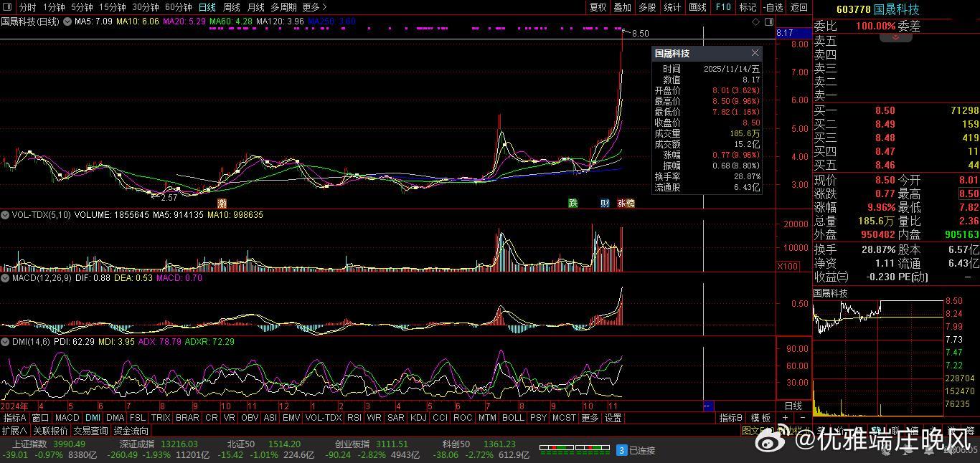Open 多股 multi-stock view
Screen dimensions: 980x463
pos(647,7)
